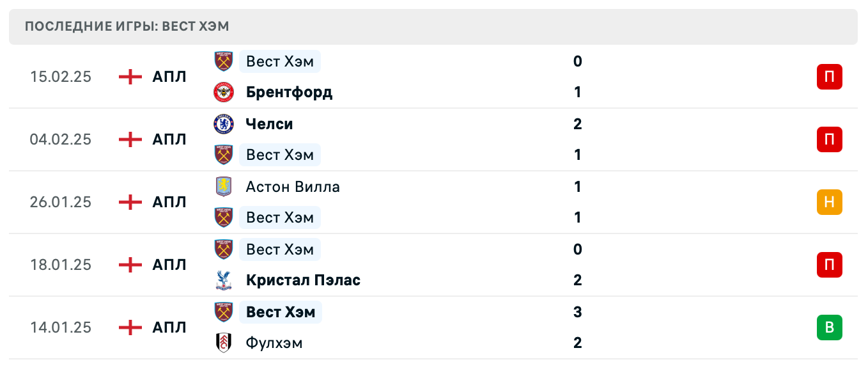
Task: Click the score 3 of the Фулхэм match
Action: tap(577, 312)
